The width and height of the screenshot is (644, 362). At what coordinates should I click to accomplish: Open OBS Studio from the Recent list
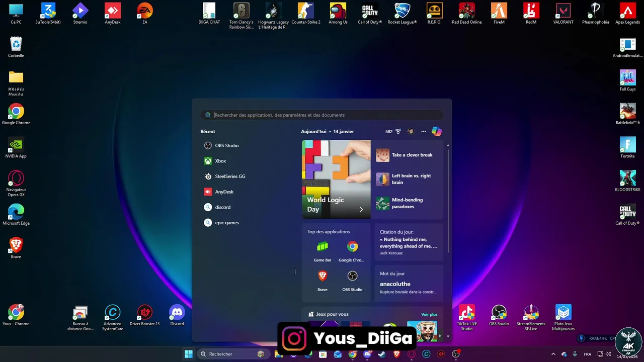tap(221, 145)
